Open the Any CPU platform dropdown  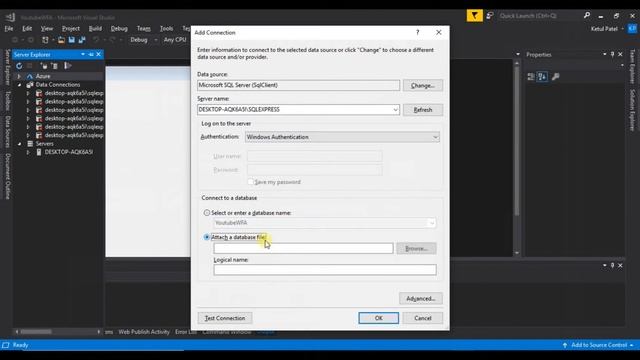[175, 40]
